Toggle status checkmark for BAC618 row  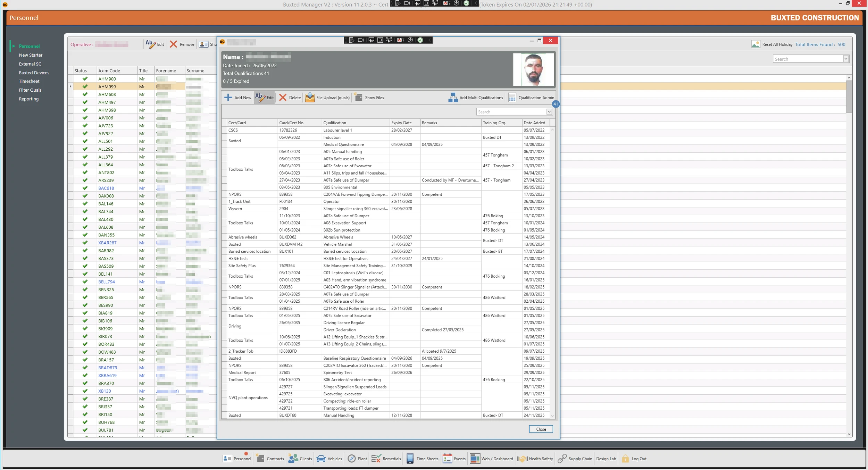click(85, 188)
